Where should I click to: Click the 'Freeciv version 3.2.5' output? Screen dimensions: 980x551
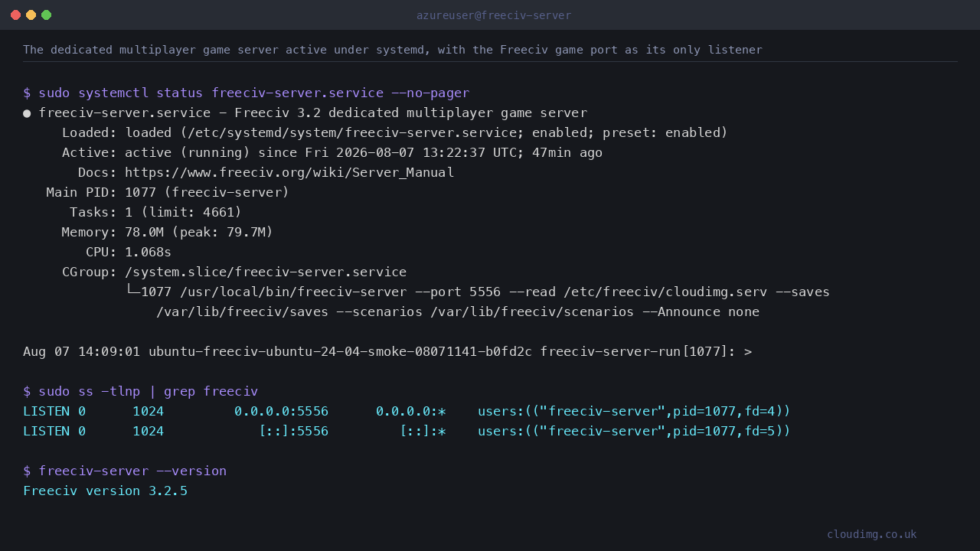point(105,491)
